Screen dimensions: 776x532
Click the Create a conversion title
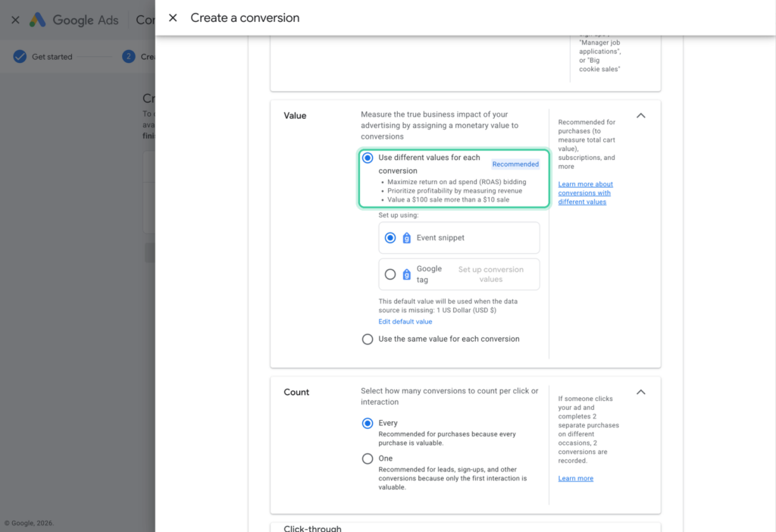pos(245,18)
